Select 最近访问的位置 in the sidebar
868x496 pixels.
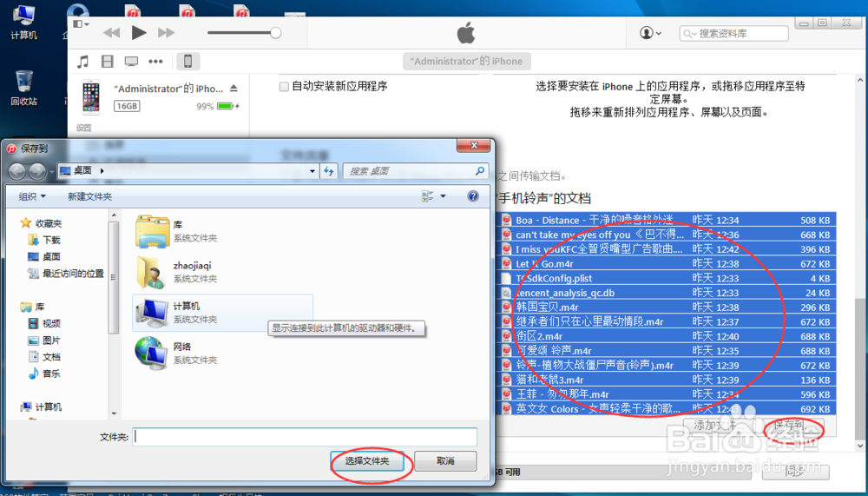[66, 274]
